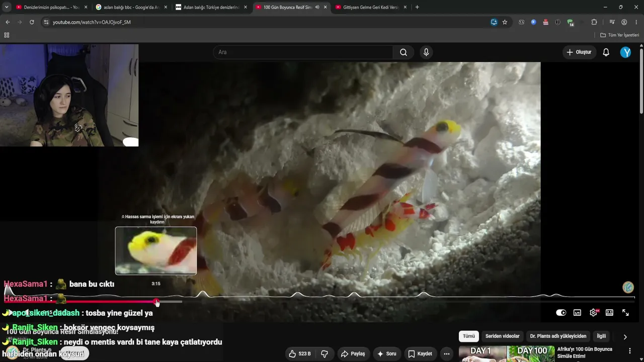The height and width of the screenshot is (362, 644).
Task: Dislike the video
Action: (325, 354)
